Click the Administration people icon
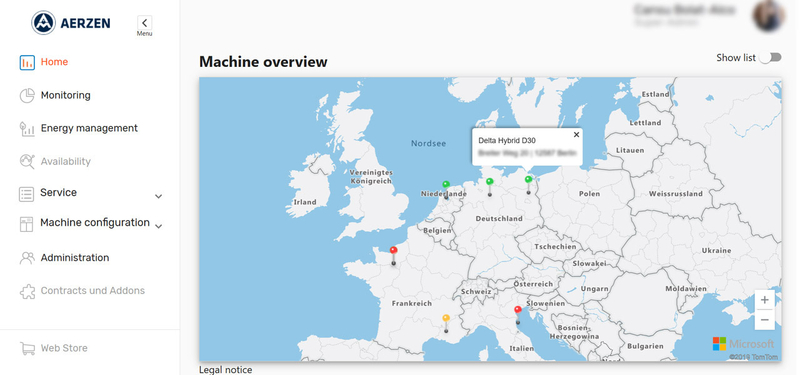The width and height of the screenshot is (800, 375). coord(27,258)
